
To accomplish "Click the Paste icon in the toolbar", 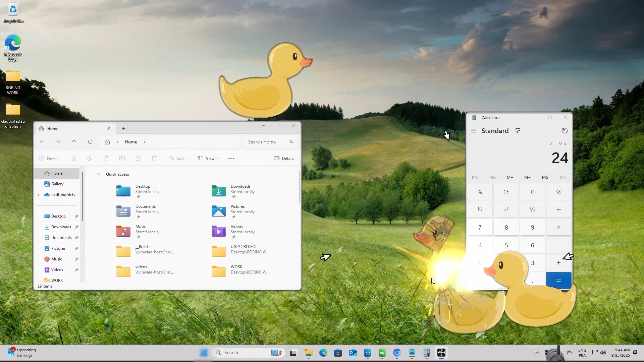I will tap(106, 158).
